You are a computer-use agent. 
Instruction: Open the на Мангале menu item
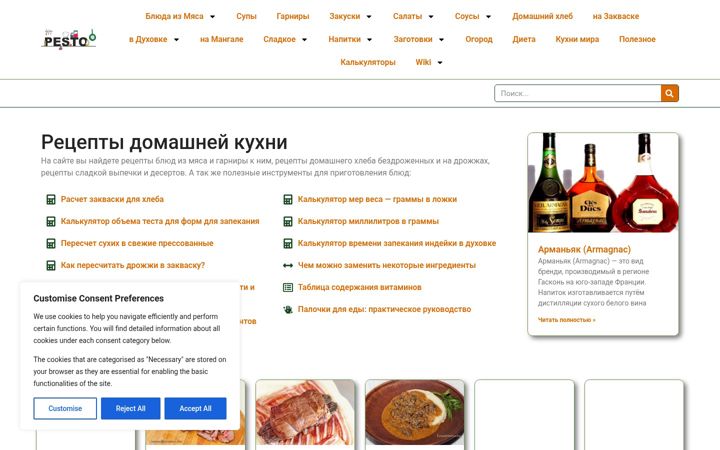(222, 39)
